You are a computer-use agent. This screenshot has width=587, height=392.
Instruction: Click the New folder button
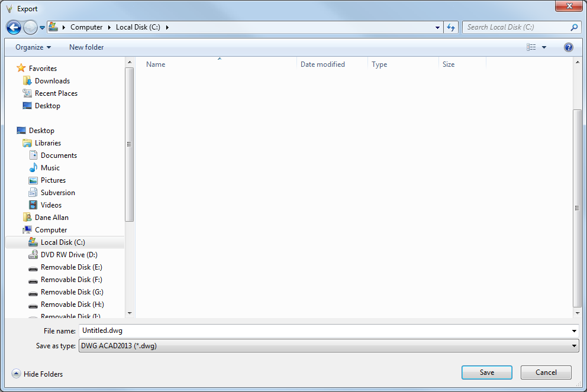click(x=86, y=47)
